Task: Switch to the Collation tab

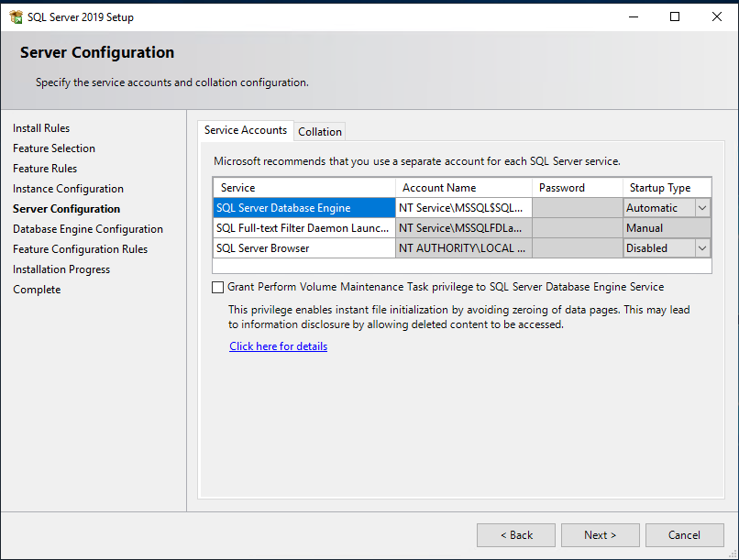Action: point(320,132)
